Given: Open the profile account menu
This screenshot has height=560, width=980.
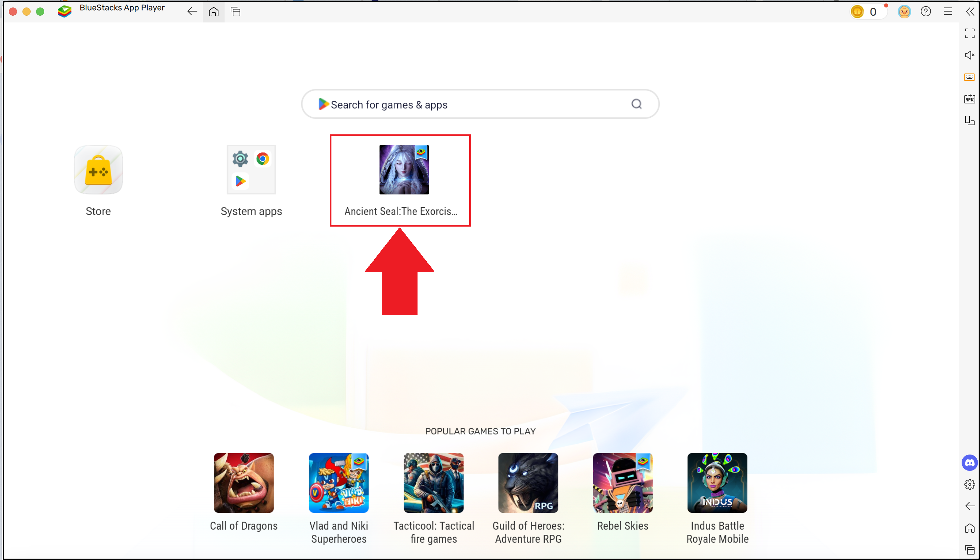Looking at the screenshot, I should [904, 12].
